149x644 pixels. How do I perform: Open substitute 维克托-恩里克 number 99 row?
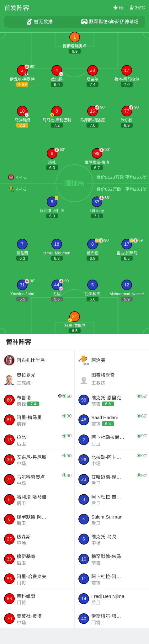click(x=112, y=400)
